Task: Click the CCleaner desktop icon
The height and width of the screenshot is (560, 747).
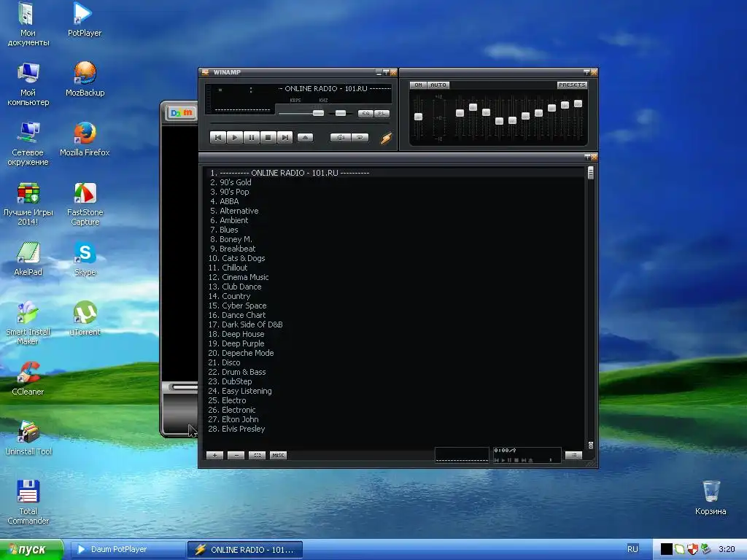Action: pyautogui.click(x=28, y=378)
